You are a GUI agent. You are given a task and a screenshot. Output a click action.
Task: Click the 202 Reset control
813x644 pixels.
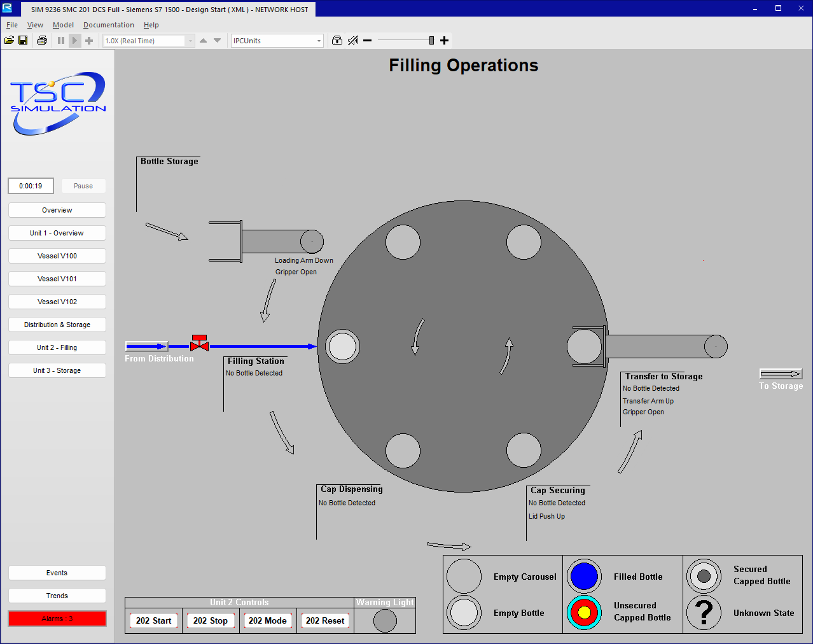coord(325,620)
